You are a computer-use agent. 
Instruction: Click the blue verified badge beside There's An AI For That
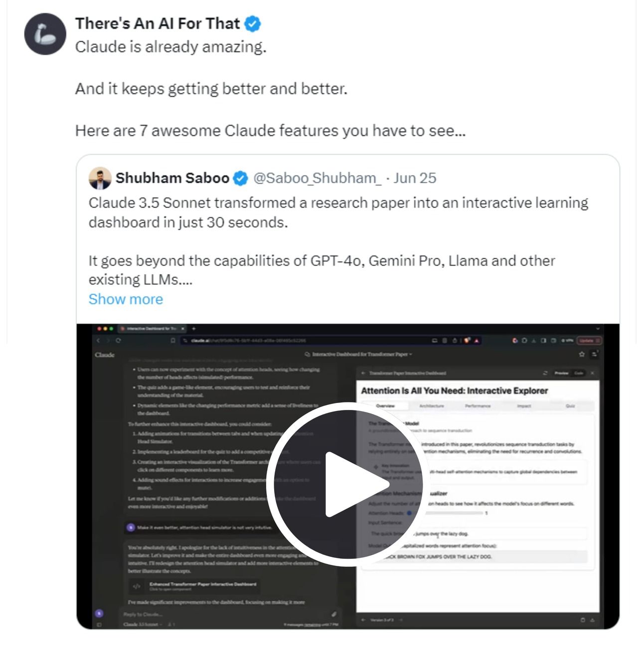click(253, 23)
